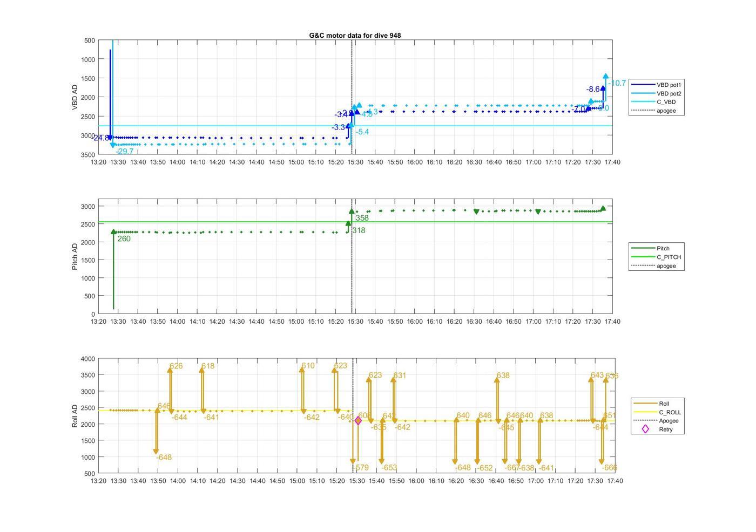756x532 pixels.
Task: Click the 4000 tick on the Roll y-axis
Action: click(88, 359)
